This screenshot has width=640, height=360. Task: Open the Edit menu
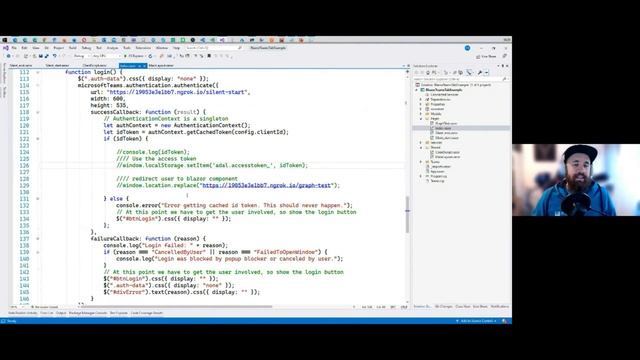pos(24,48)
